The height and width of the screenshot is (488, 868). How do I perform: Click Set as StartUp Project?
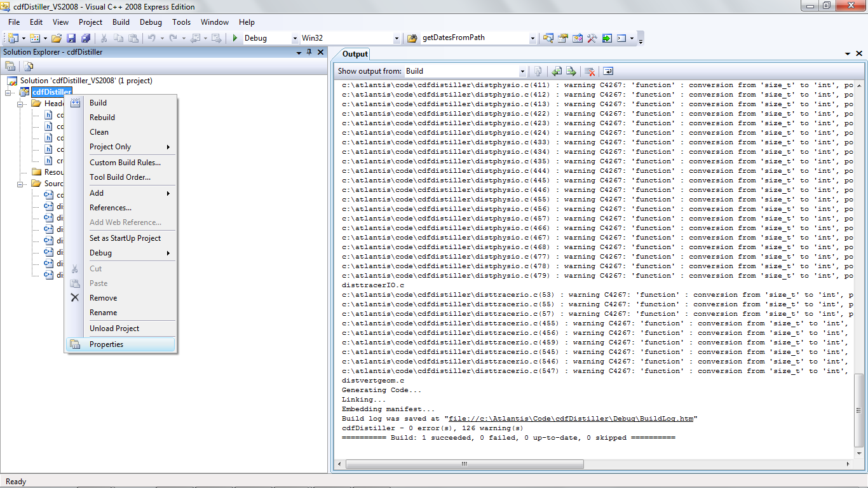pyautogui.click(x=125, y=238)
